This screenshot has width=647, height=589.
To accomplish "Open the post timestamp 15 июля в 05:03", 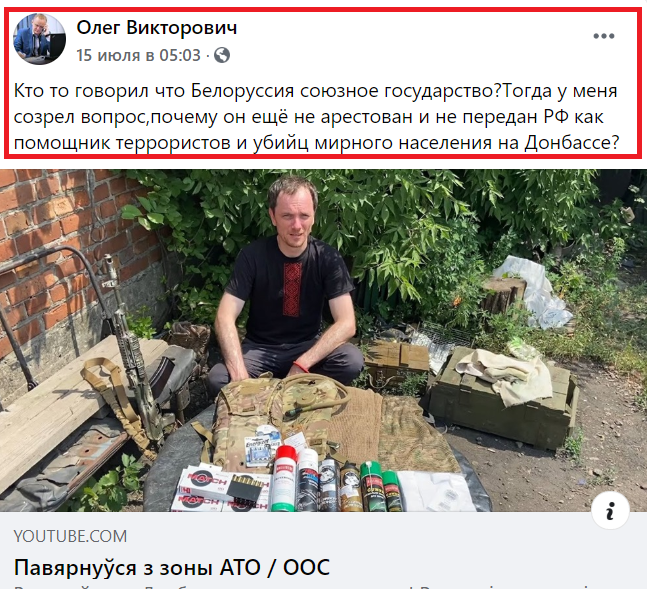I will [138, 55].
